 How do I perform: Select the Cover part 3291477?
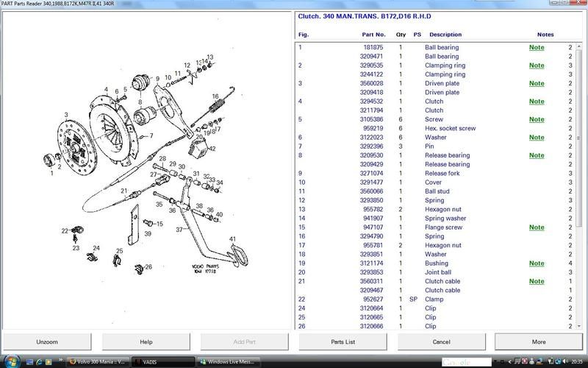435,183
